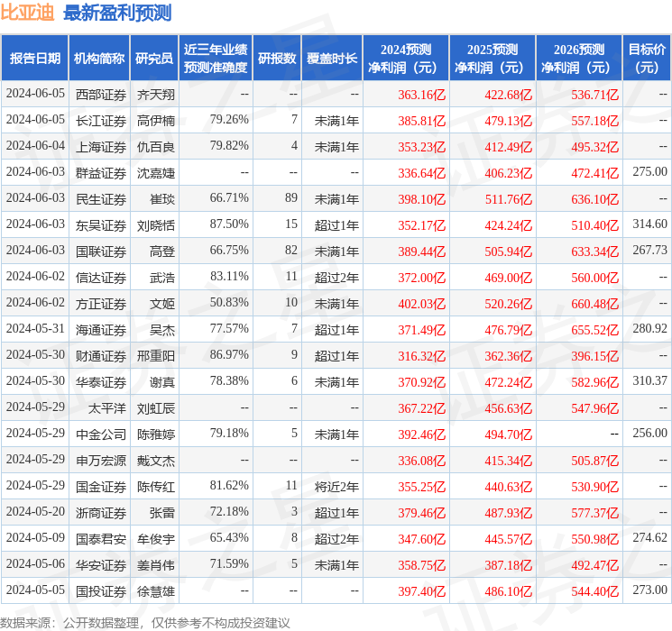
Task: Click researcher 仇百良
Action: (x=155, y=147)
